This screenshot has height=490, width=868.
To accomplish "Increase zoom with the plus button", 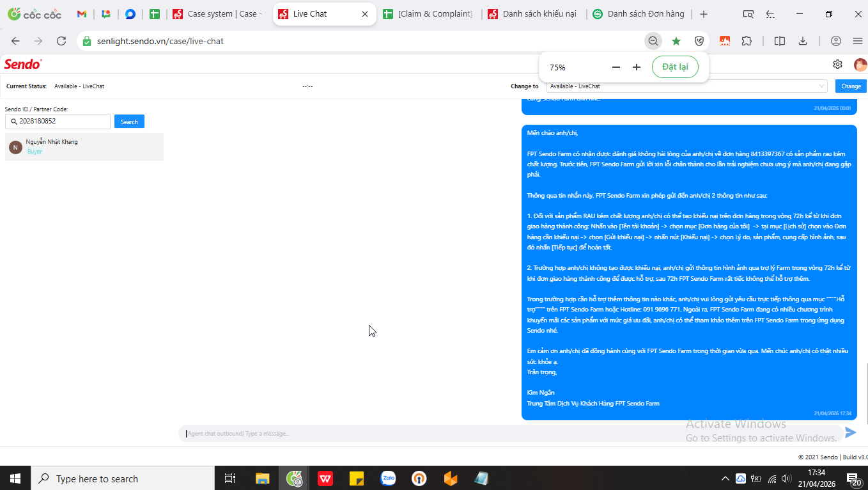I will (637, 67).
